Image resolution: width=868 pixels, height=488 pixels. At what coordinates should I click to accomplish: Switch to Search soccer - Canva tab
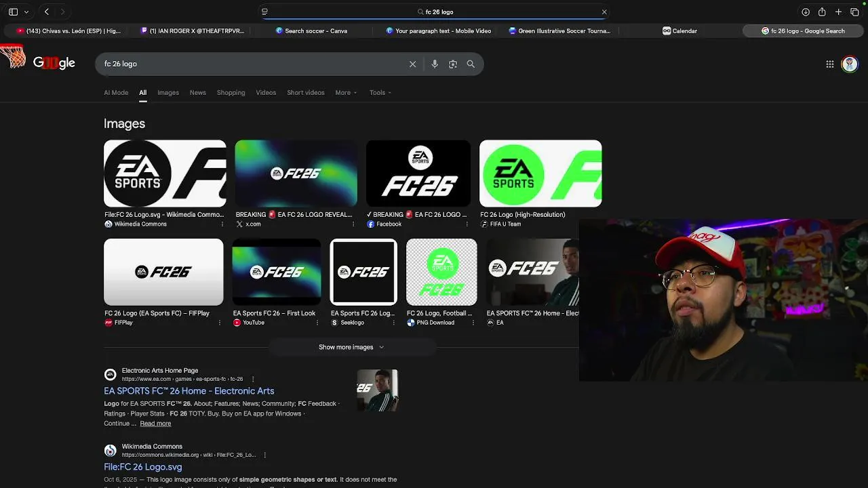pyautogui.click(x=311, y=30)
